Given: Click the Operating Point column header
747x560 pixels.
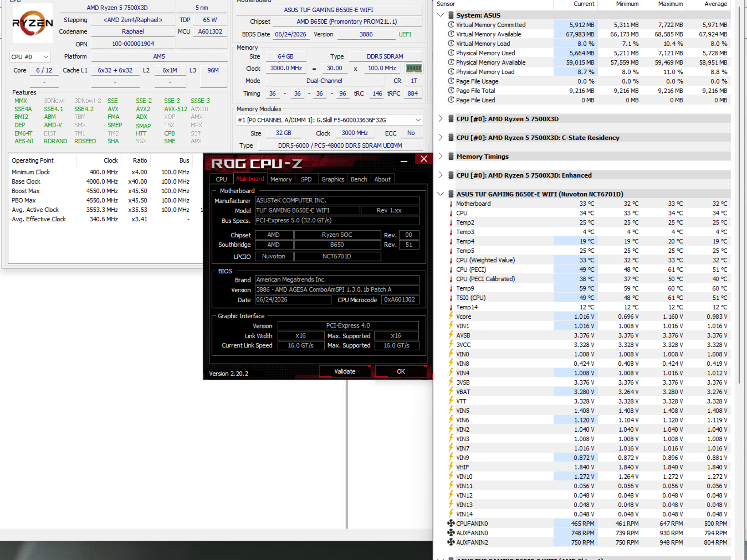Looking at the screenshot, I should coord(42,160).
